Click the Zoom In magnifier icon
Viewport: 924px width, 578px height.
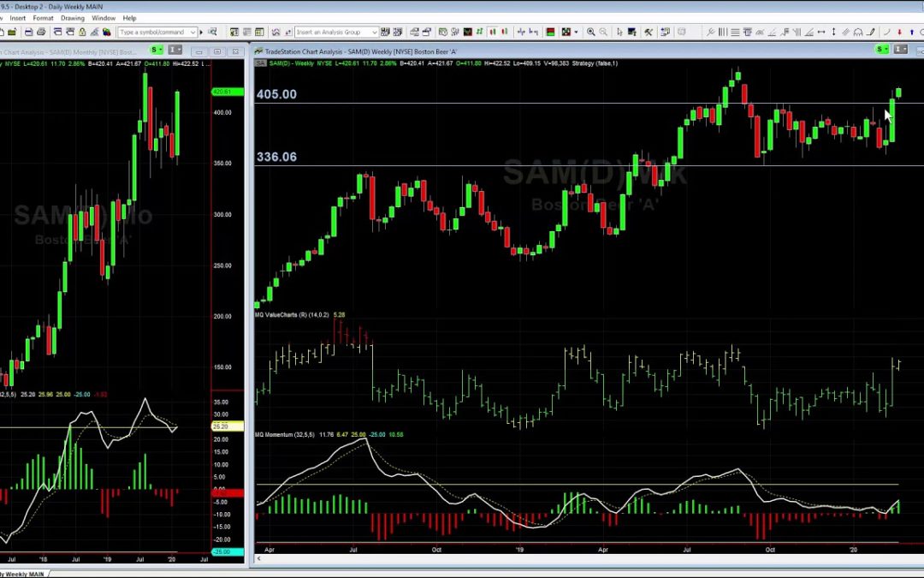tap(590, 32)
